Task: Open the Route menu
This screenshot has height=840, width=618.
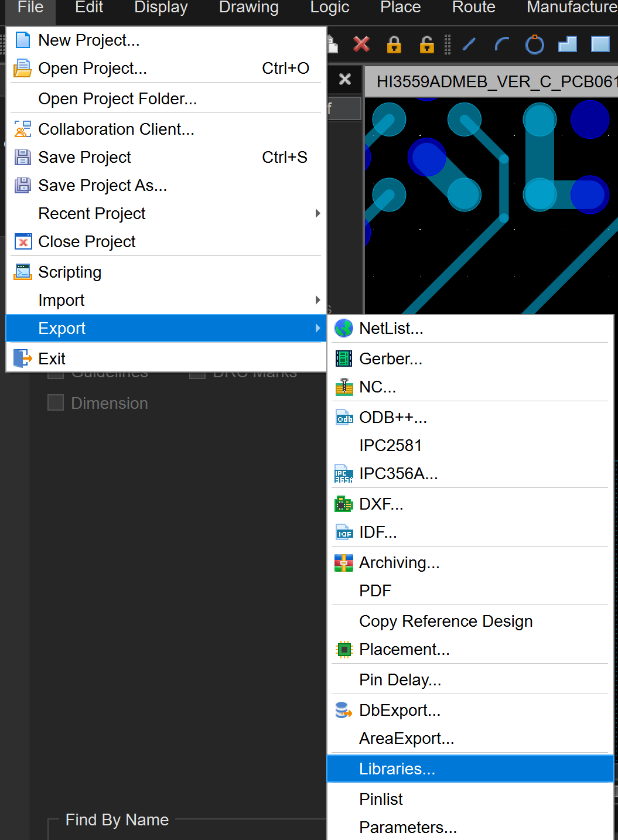Action: click(473, 8)
